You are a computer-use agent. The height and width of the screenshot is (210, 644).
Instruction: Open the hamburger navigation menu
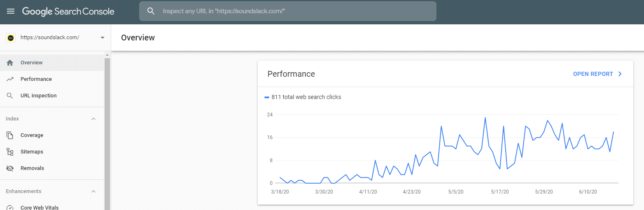coord(11,12)
